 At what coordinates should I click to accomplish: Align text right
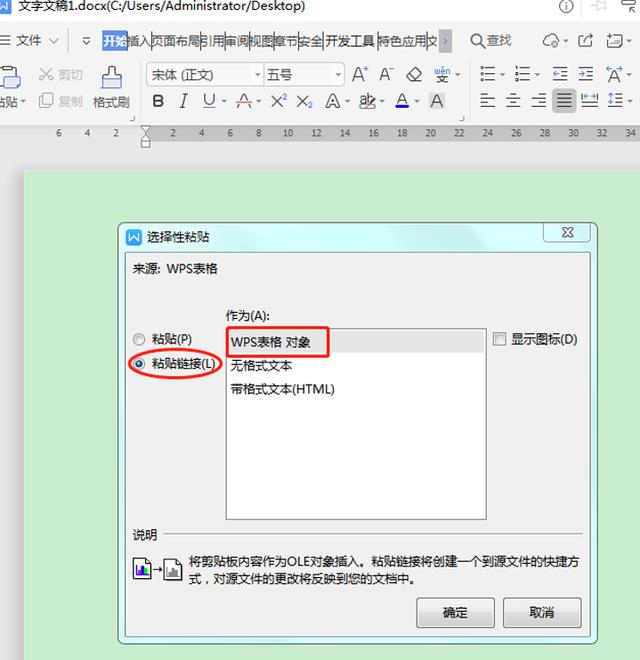539,101
